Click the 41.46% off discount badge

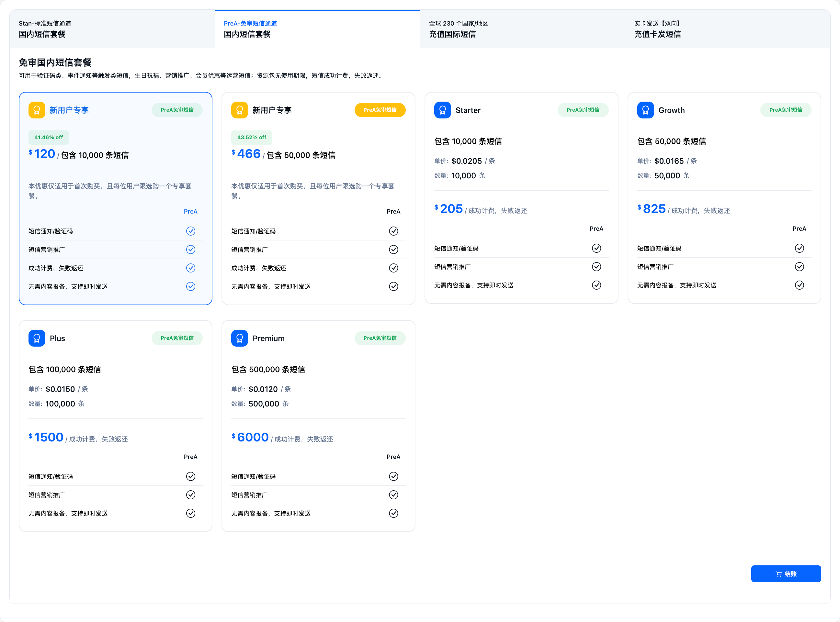coord(49,138)
